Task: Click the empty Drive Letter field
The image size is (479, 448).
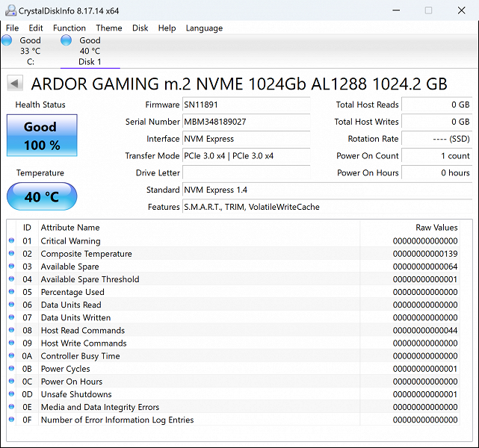Action: coord(246,173)
